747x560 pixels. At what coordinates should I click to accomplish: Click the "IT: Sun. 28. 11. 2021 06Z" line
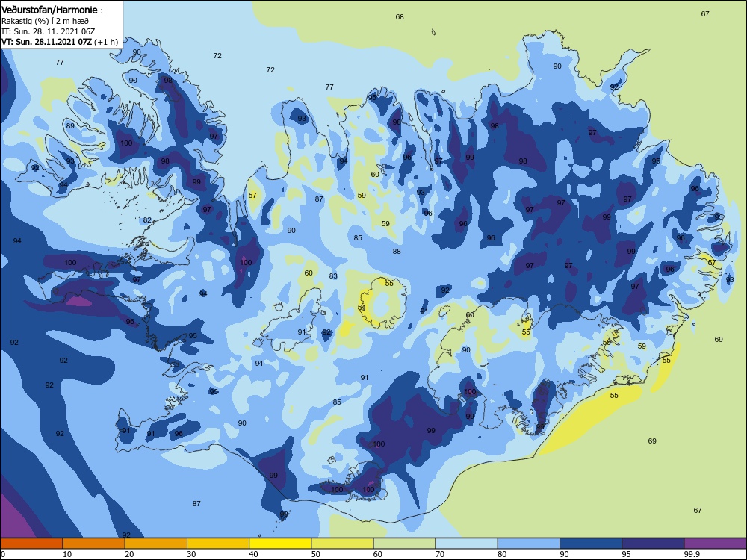tap(48, 31)
